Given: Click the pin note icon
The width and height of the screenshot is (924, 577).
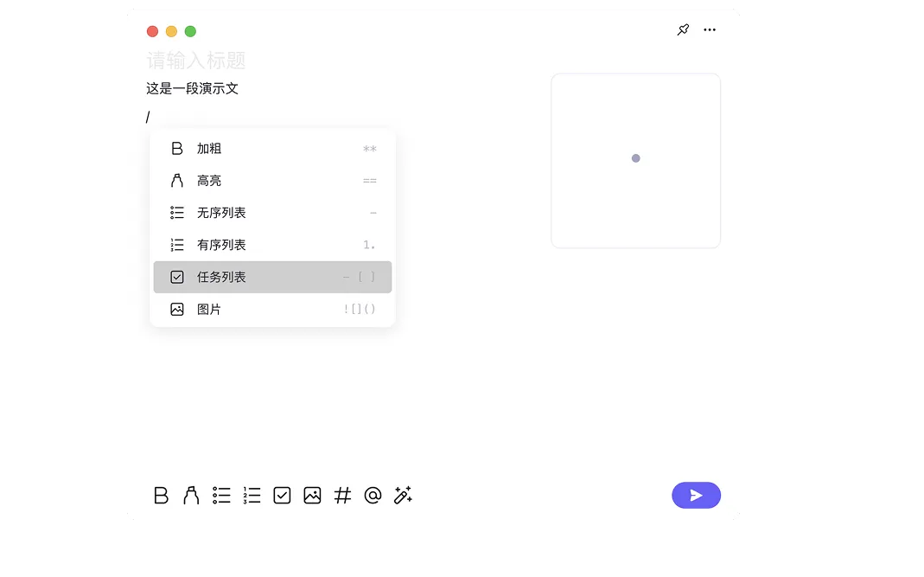Looking at the screenshot, I should (683, 29).
